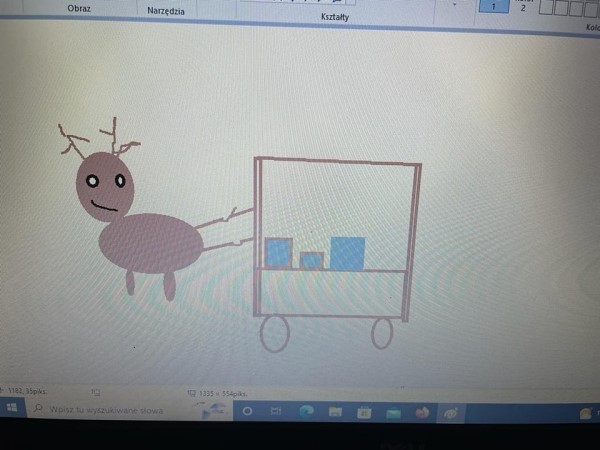Launch Firefox from the taskbar
Image resolution: width=600 pixels, height=450 pixels.
point(422,413)
